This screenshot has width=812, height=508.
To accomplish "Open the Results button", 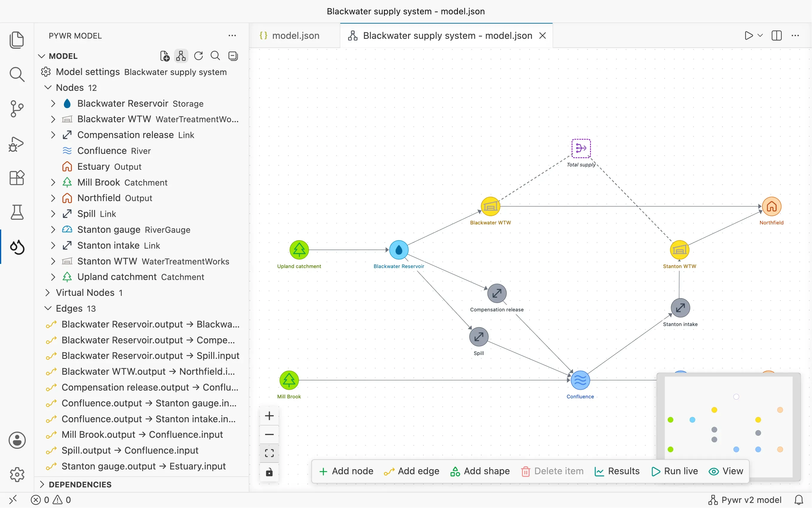I will click(617, 471).
